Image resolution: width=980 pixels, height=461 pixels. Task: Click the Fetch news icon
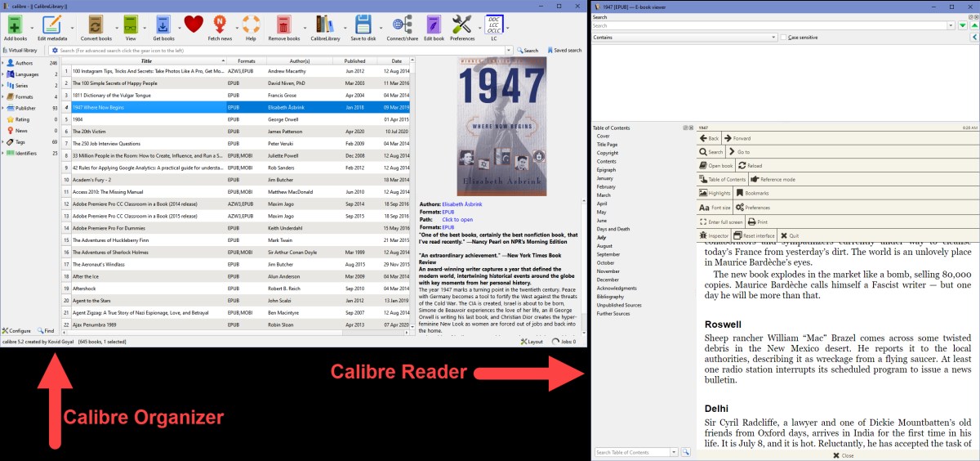220,25
